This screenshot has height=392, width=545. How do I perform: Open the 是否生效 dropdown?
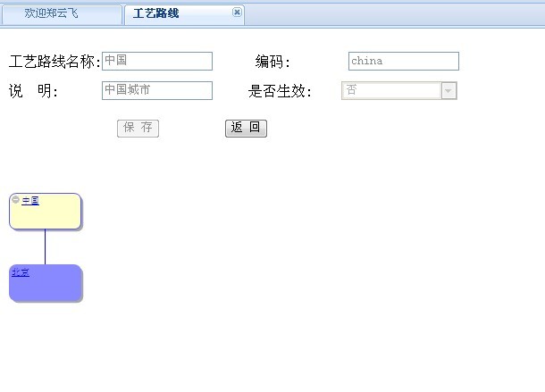coord(449,91)
